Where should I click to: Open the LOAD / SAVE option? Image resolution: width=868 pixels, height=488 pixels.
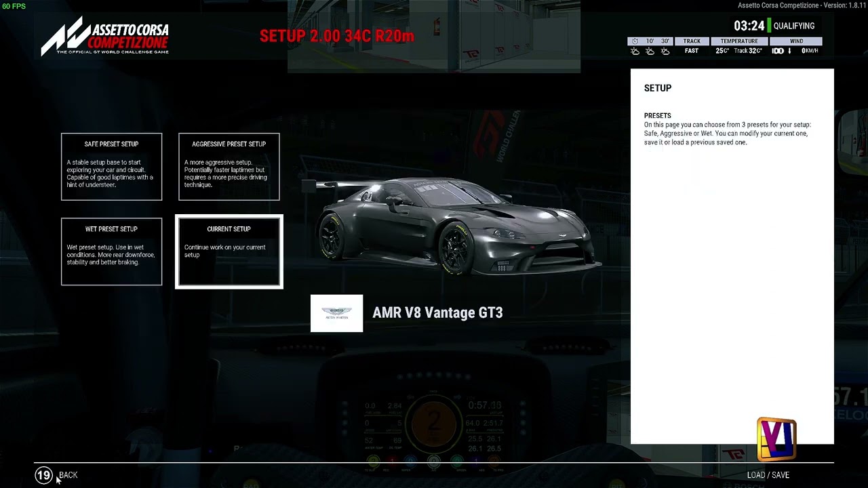click(768, 475)
